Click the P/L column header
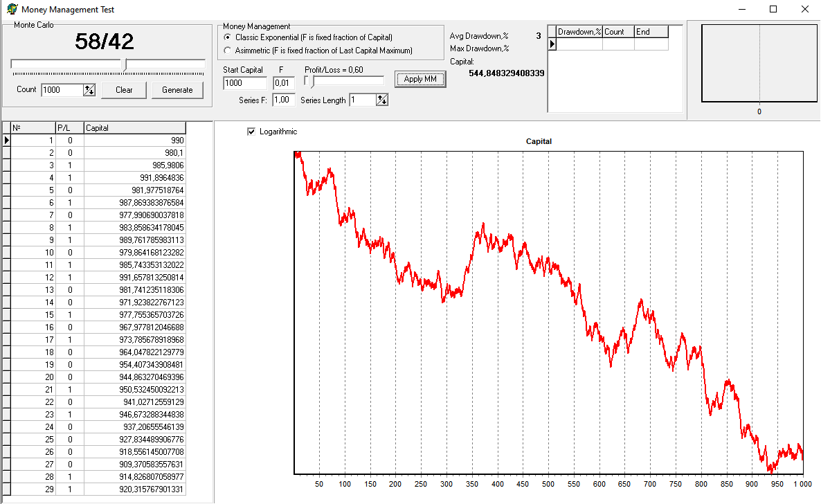Viewport: 821px width, 504px height. pyautogui.click(x=70, y=128)
